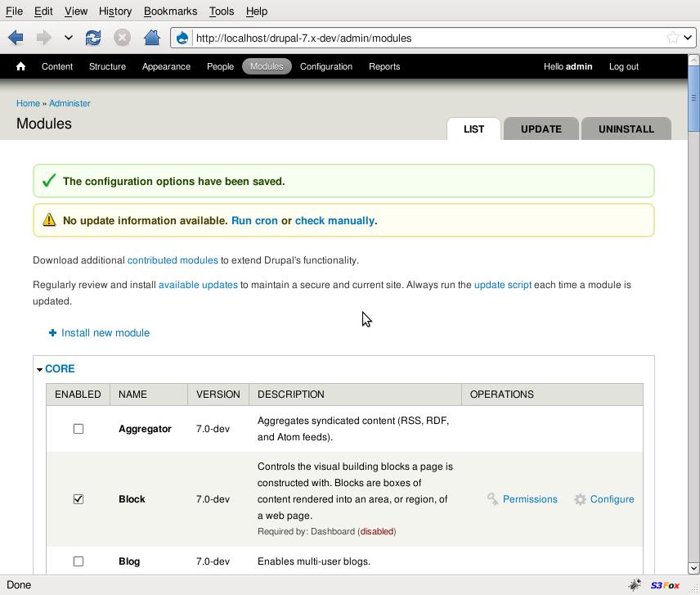Click the browser Home icon
Image resolution: width=700 pixels, height=595 pixels.
(x=151, y=38)
